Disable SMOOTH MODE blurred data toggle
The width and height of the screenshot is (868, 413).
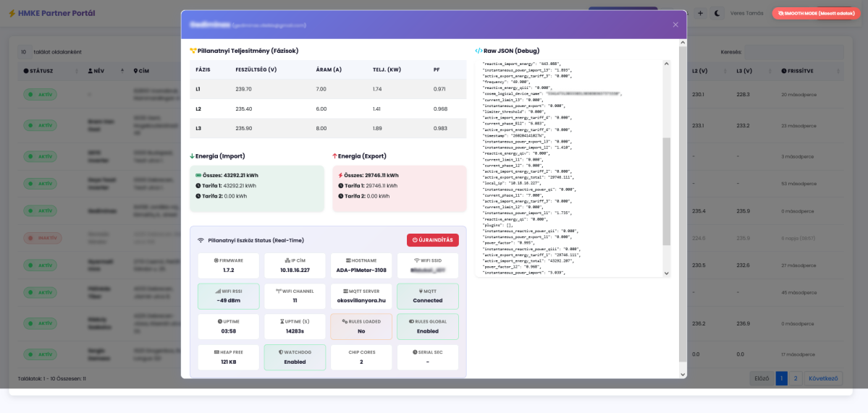click(x=816, y=13)
